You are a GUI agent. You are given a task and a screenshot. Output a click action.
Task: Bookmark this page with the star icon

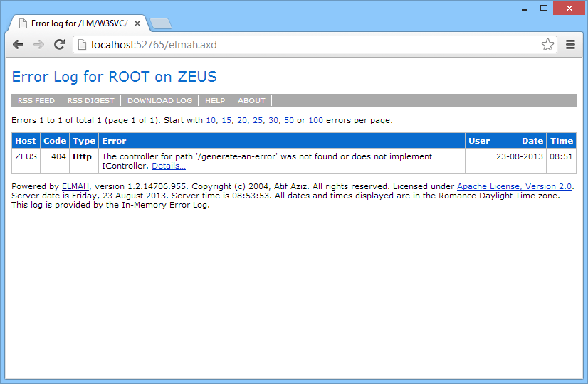(x=547, y=45)
